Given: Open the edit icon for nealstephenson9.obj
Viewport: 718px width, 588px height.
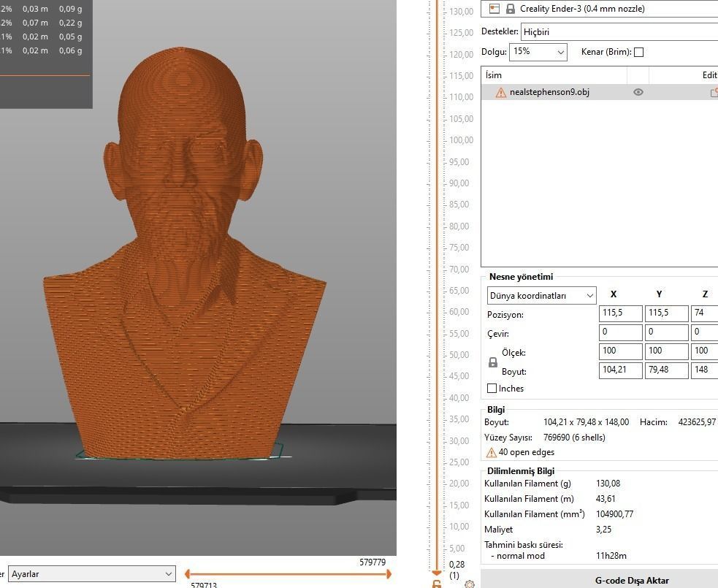Looking at the screenshot, I should click(714, 92).
